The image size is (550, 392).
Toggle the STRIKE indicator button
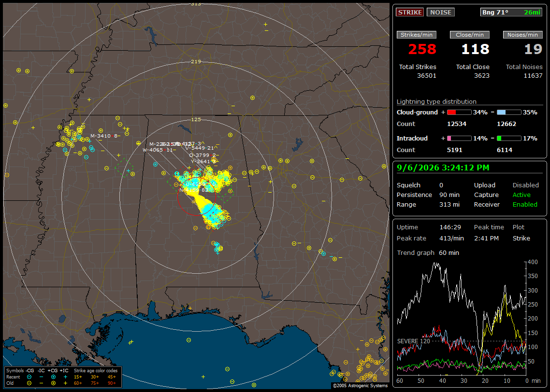[x=410, y=12]
